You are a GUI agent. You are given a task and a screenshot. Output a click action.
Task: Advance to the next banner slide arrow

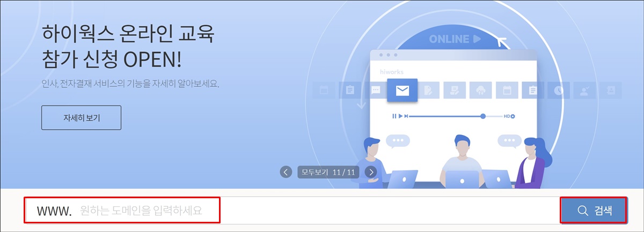point(371,172)
